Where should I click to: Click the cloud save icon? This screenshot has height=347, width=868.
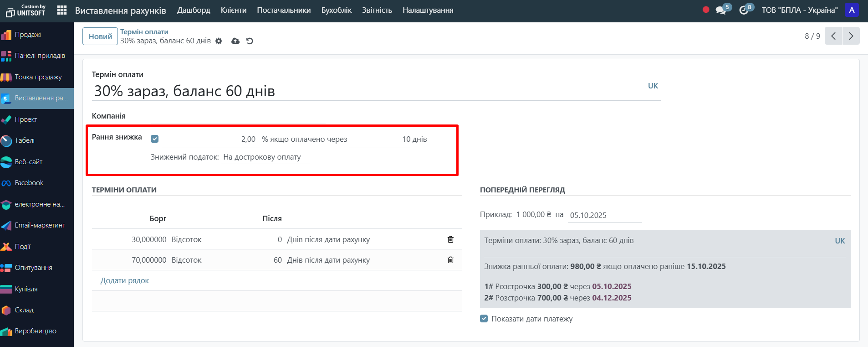[x=235, y=41]
